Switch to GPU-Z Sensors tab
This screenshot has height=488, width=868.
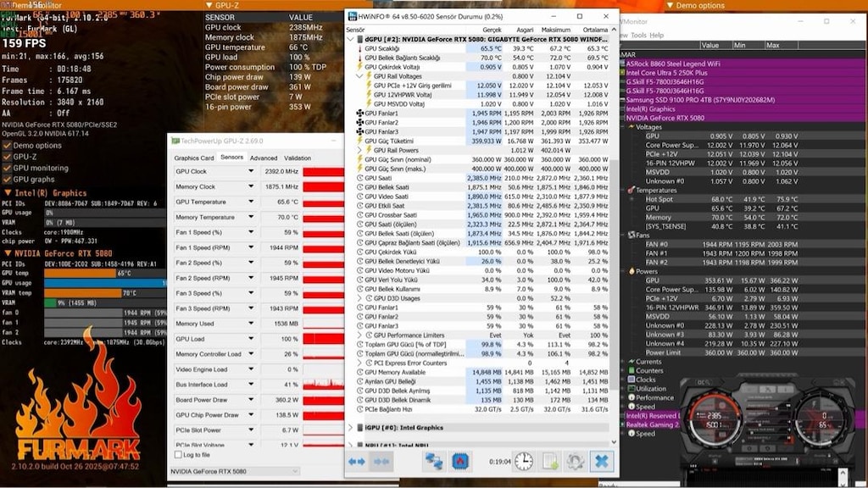coord(231,157)
